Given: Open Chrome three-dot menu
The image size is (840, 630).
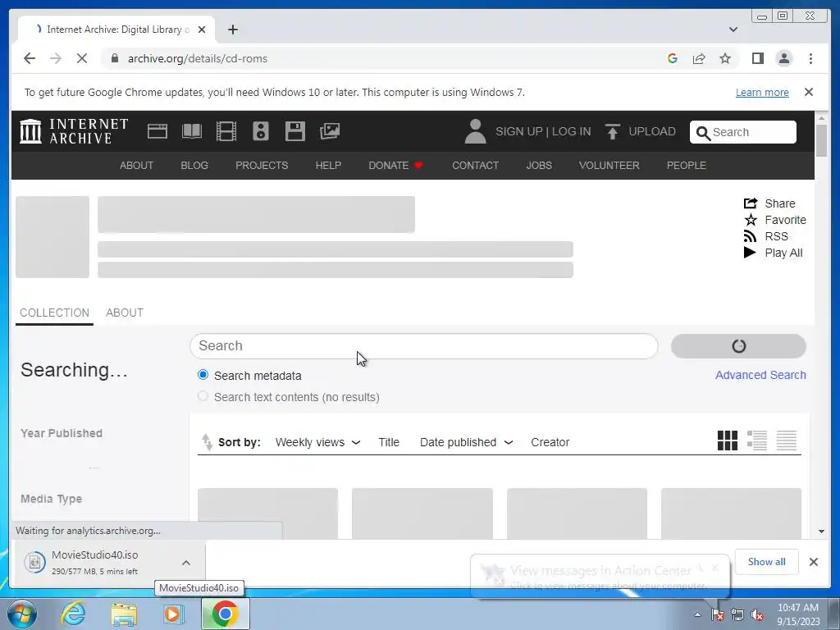Looking at the screenshot, I should (x=810, y=58).
